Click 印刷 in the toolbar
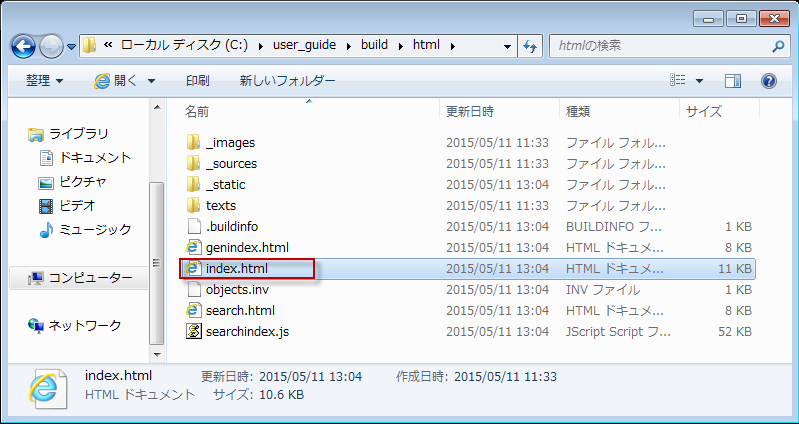 [197, 81]
